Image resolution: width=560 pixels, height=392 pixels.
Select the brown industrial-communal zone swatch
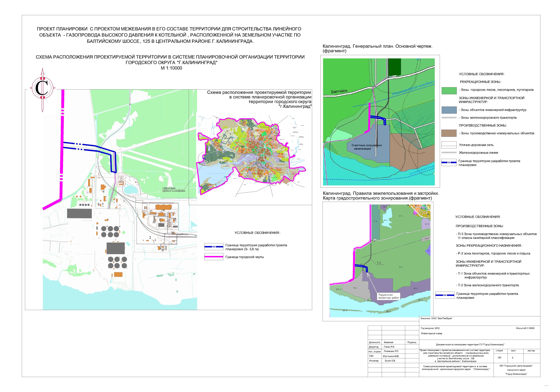[x=449, y=133]
